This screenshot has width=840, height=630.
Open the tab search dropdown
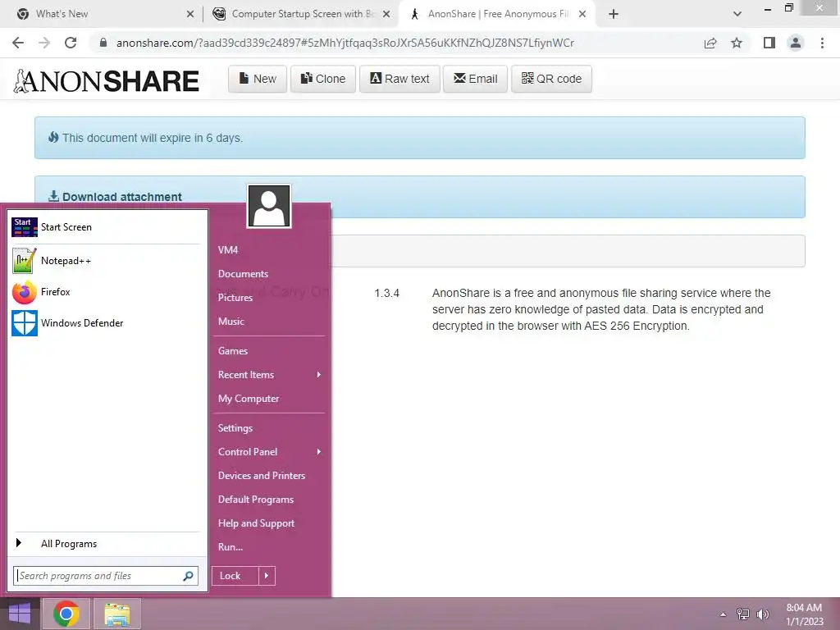737,14
